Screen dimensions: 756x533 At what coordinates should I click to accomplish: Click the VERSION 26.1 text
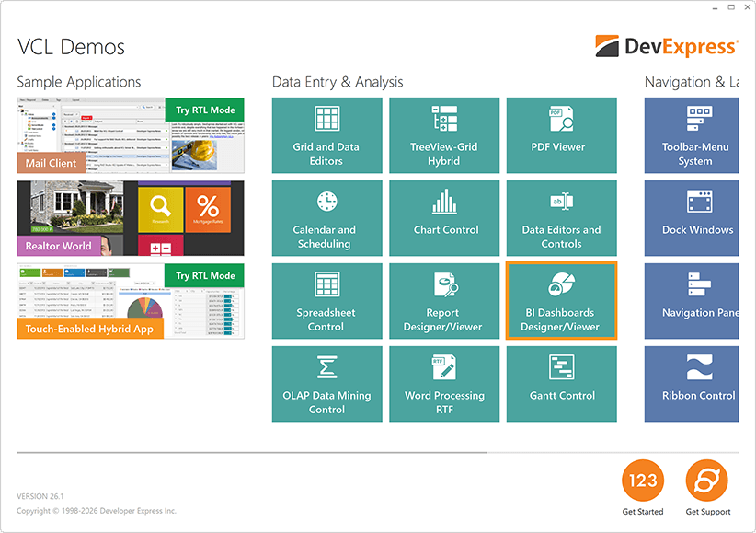(x=40, y=496)
